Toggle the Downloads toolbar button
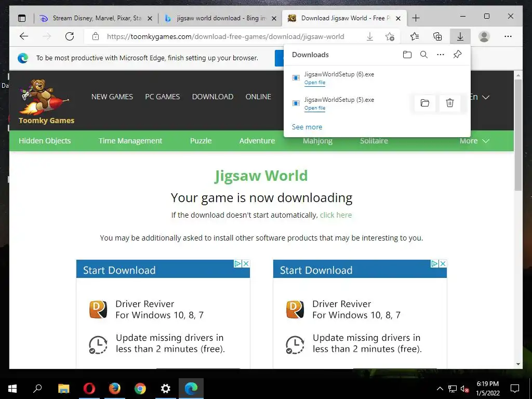532x399 pixels. (460, 36)
